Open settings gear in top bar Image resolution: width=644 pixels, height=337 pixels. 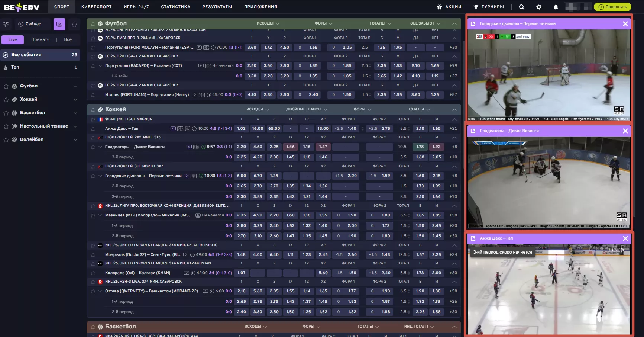tap(539, 7)
